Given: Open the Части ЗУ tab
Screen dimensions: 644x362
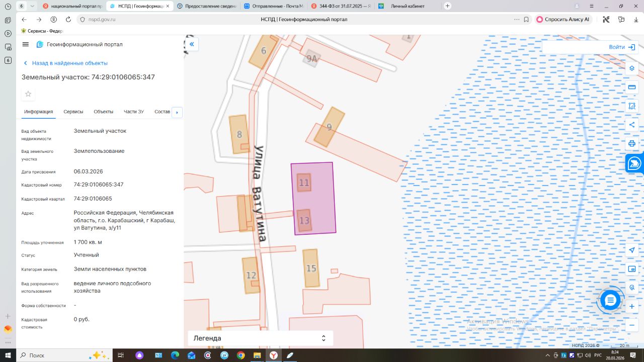Looking at the screenshot, I should click(x=134, y=112).
